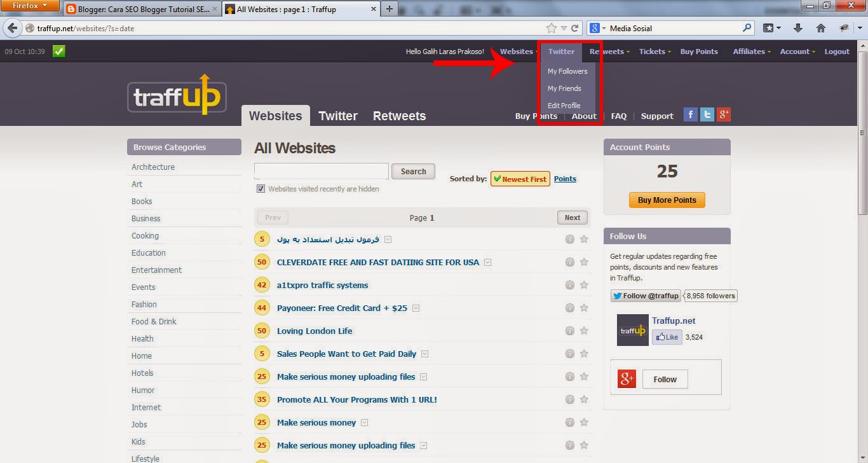The height and width of the screenshot is (463, 868).
Task: Go to the browser Home page icon
Action: (x=821, y=28)
